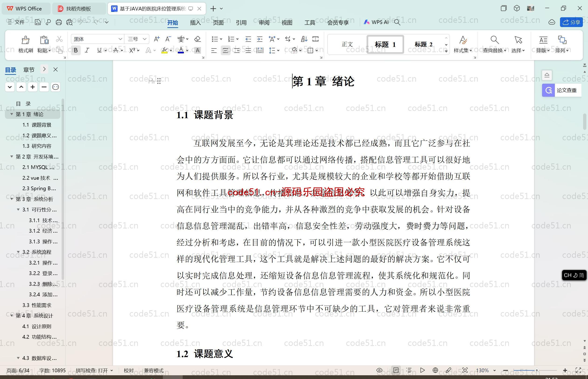Switch to the 找稻壳模板 window tab

(79, 9)
